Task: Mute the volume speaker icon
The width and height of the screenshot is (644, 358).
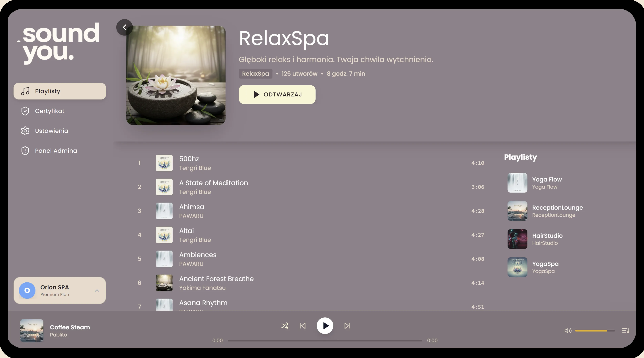Action: pos(568,331)
